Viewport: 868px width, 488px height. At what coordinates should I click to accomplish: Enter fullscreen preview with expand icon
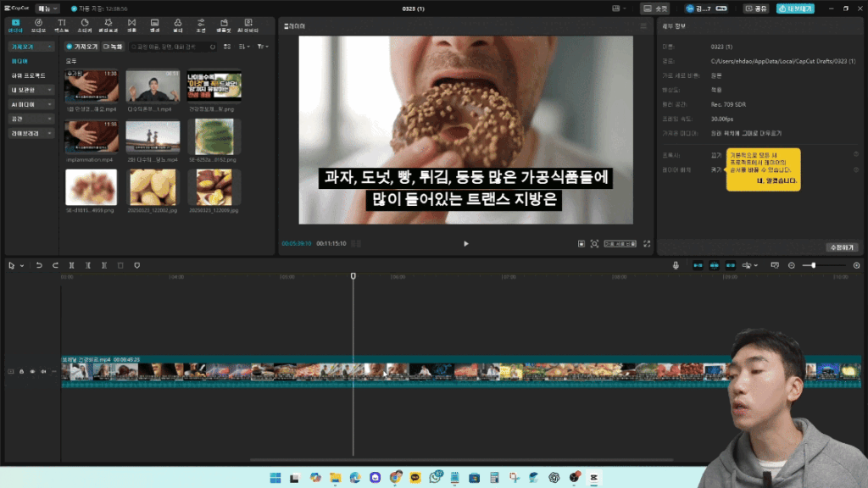(x=647, y=244)
